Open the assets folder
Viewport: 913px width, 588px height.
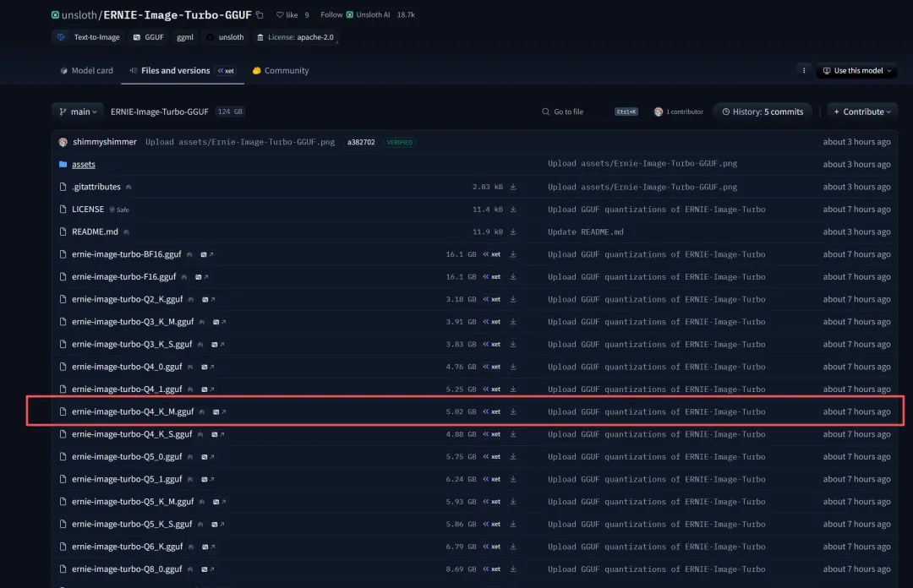[83, 164]
